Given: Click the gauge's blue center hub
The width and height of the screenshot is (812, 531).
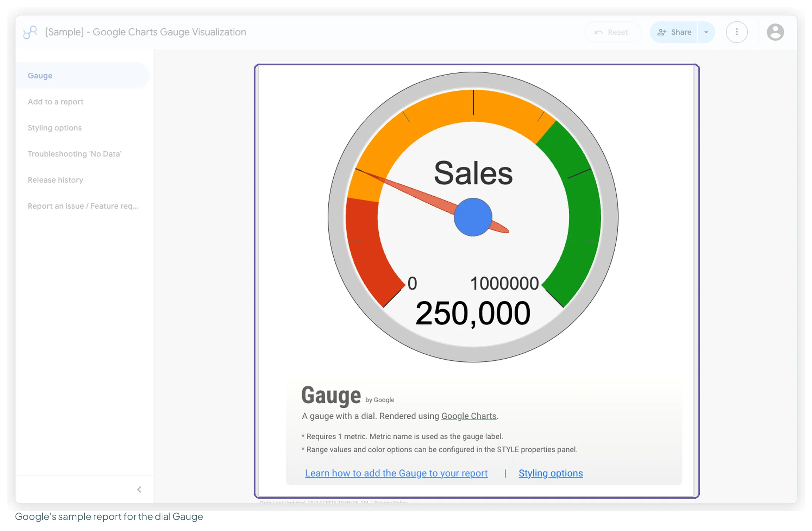Looking at the screenshot, I should [x=473, y=217].
